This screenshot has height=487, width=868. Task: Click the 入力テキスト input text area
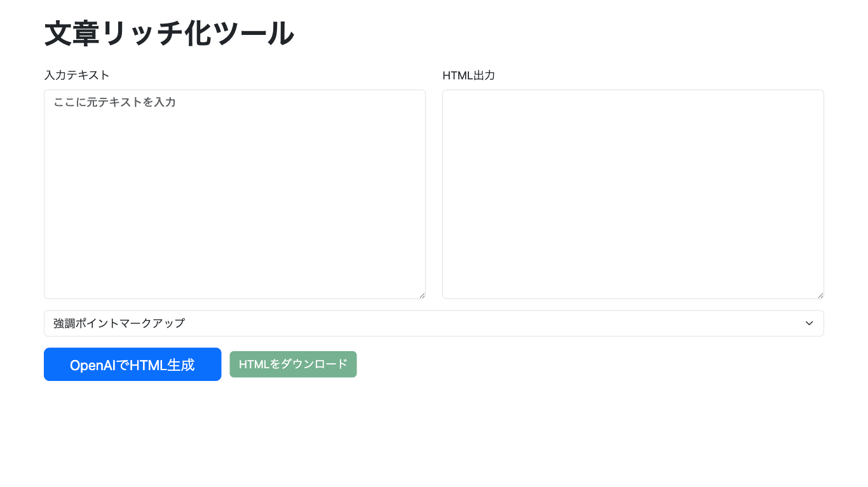pos(234,194)
